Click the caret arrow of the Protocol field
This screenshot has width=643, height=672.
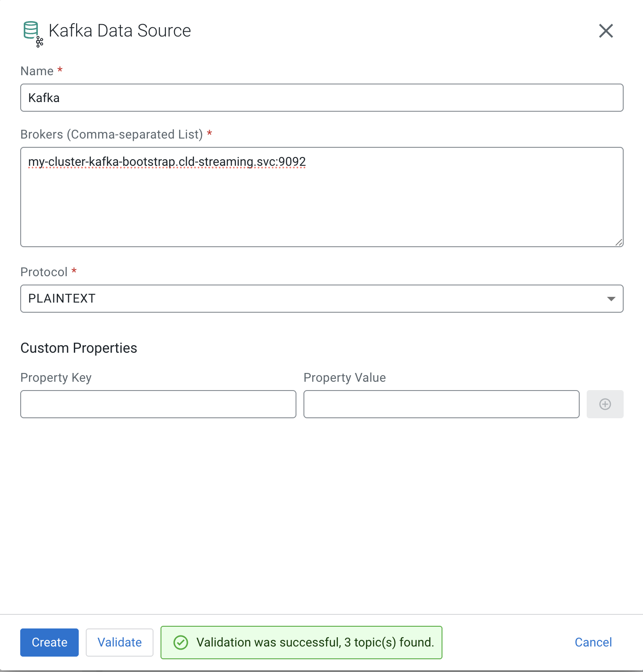(x=611, y=299)
